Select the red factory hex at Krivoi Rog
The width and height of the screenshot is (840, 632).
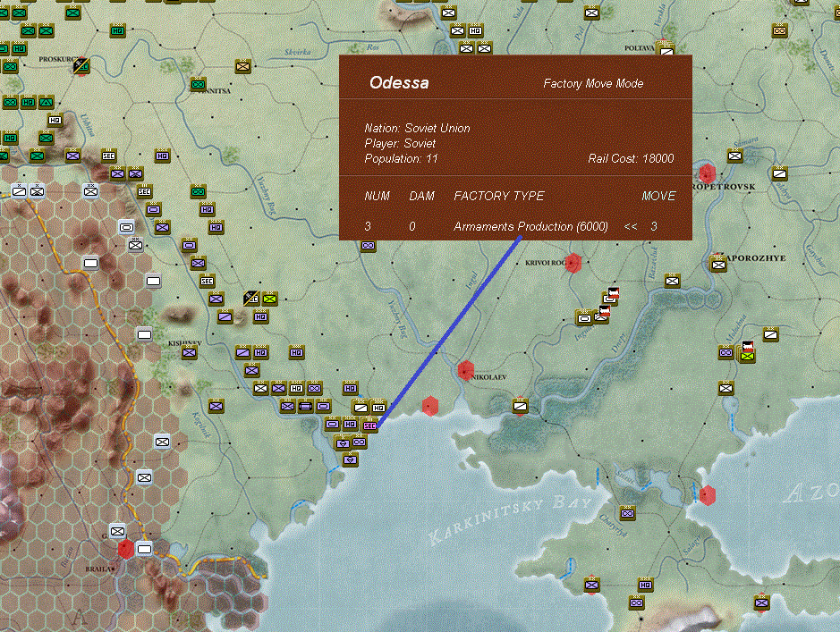coord(573,263)
